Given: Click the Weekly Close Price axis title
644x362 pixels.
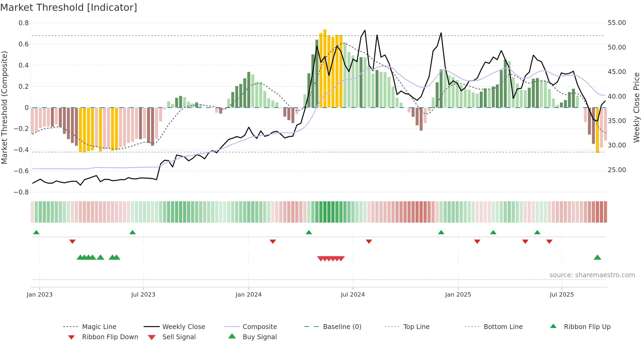Looking at the screenshot, I should coord(636,107).
